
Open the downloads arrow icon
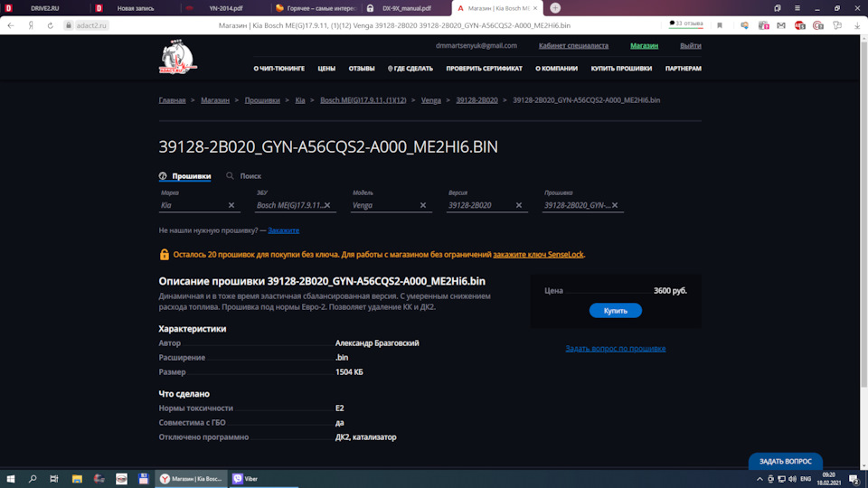point(857,25)
